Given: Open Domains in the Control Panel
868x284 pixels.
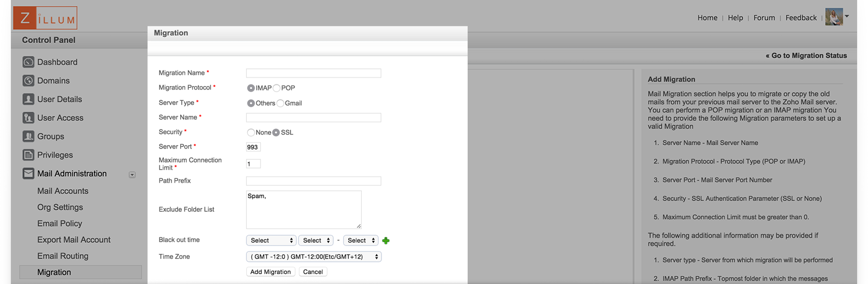Looking at the screenshot, I should coord(53,81).
